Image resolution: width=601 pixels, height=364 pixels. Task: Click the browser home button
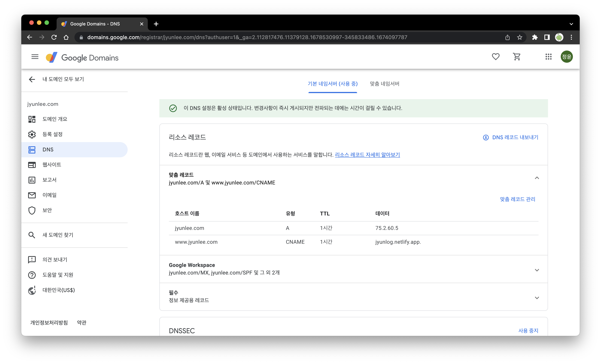[x=66, y=37]
